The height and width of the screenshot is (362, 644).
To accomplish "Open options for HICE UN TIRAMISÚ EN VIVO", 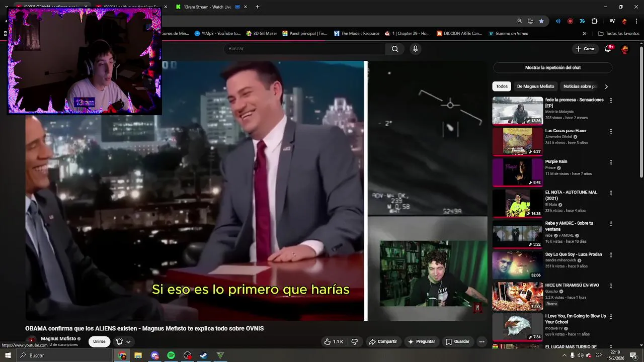I will click(x=611, y=286).
